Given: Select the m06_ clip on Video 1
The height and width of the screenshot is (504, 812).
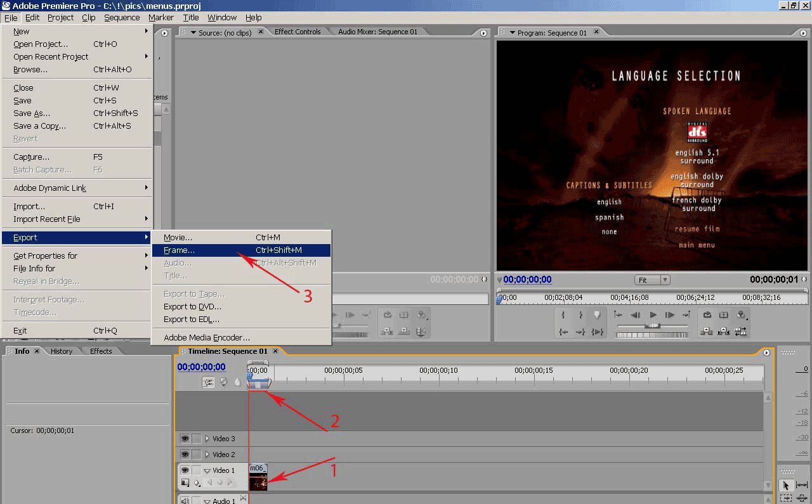Looking at the screenshot, I should click(258, 477).
